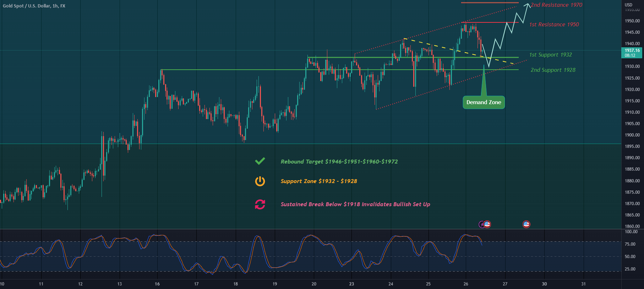644x289 pixels.
Task: Select the green Demand Zone callout label
Action: point(484,102)
